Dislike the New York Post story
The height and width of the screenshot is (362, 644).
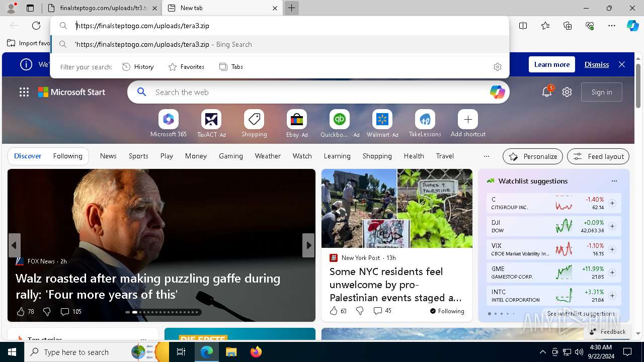coord(359,311)
